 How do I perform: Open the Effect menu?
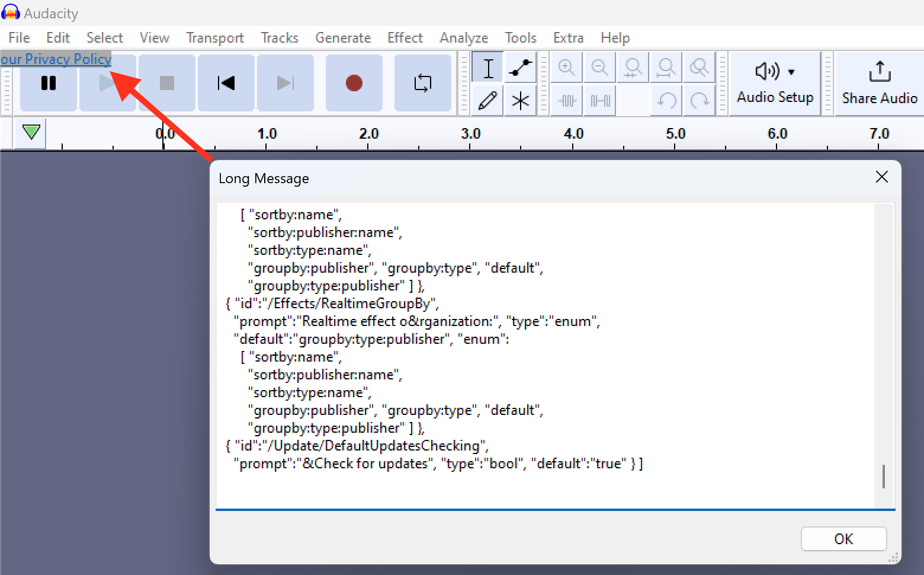[x=405, y=37]
